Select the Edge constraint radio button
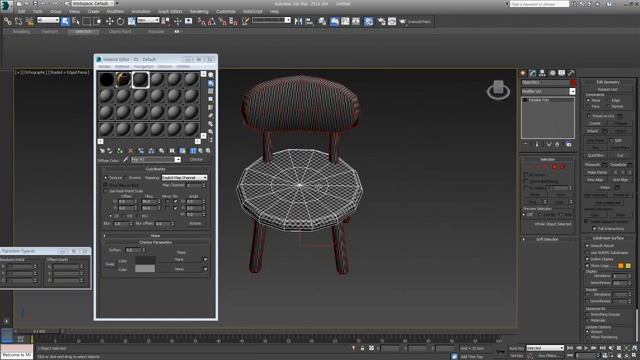Screen dimensions: 640x360 608,100
